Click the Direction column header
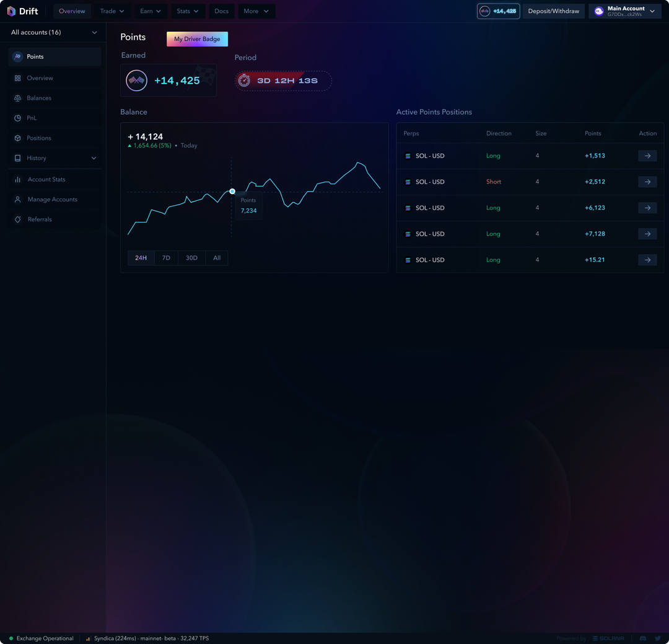This screenshot has height=644, width=669. (x=498, y=133)
